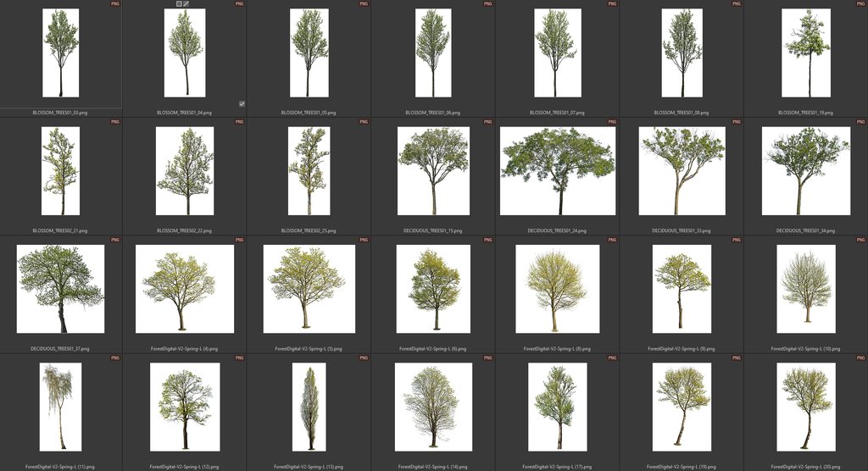Select the ForestDigital-V2-Spring-L (14).png thumbnail
This screenshot has height=471, width=868.
[x=433, y=407]
